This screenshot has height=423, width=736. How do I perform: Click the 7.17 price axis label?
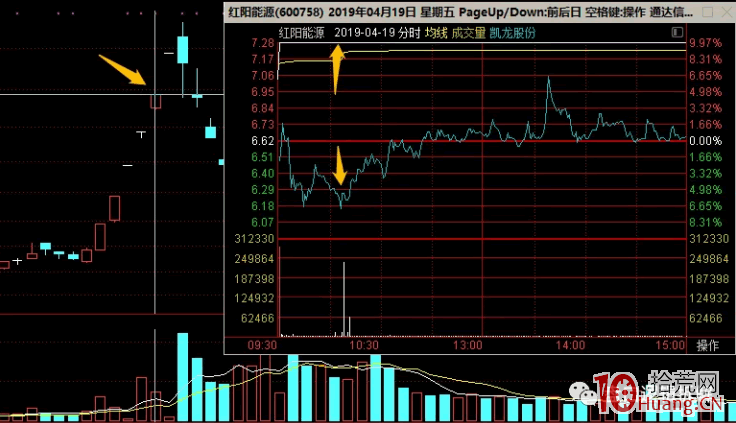[x=263, y=59]
